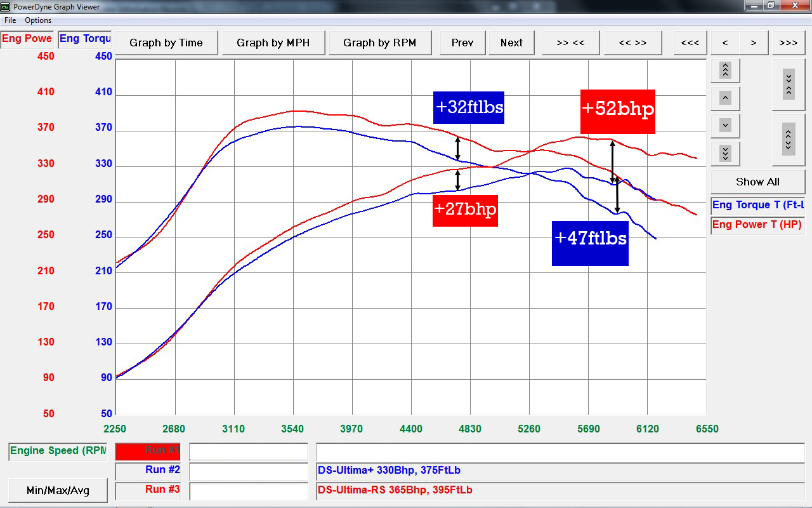This screenshot has width=812, height=508.
Task: Click the DS-Ultima-RS 365Bhp, 395FtLb description
Action: (560, 491)
